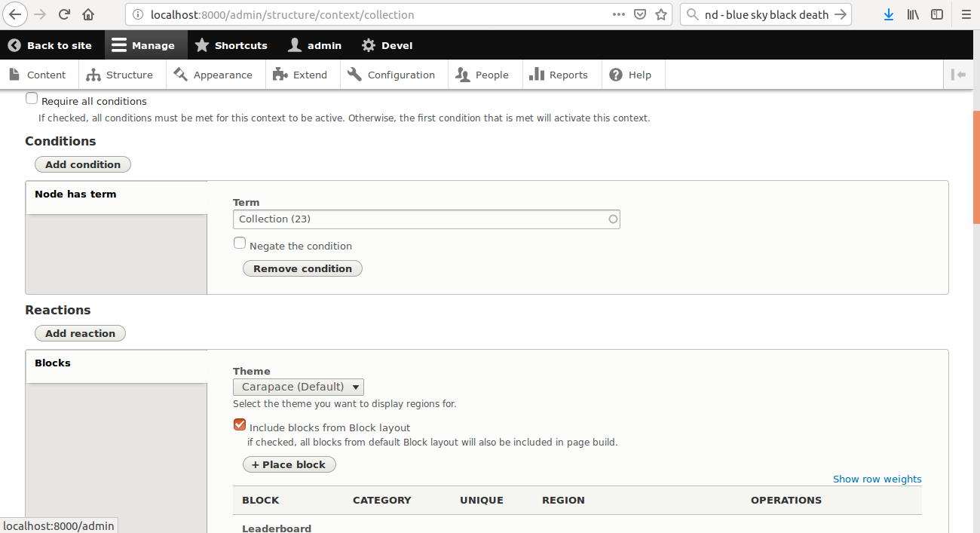Click the Show row weights link
Screen dimensions: 980x533
tap(877, 479)
